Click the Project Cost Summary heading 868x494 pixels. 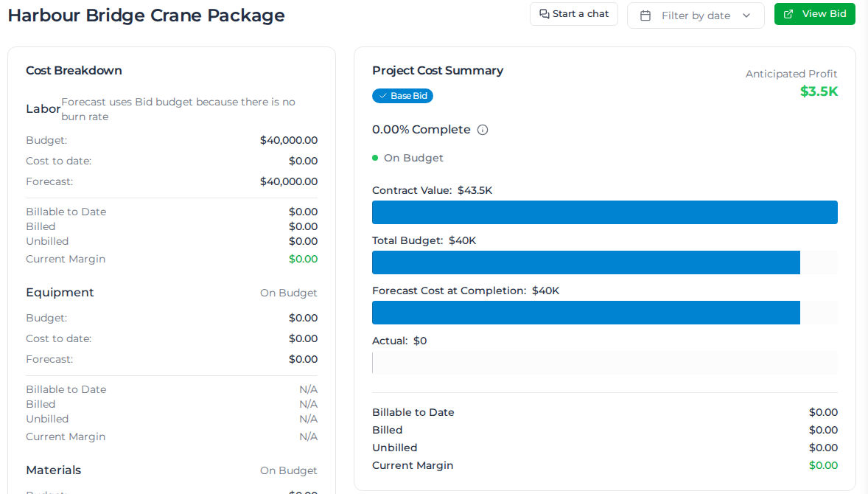[x=438, y=70]
